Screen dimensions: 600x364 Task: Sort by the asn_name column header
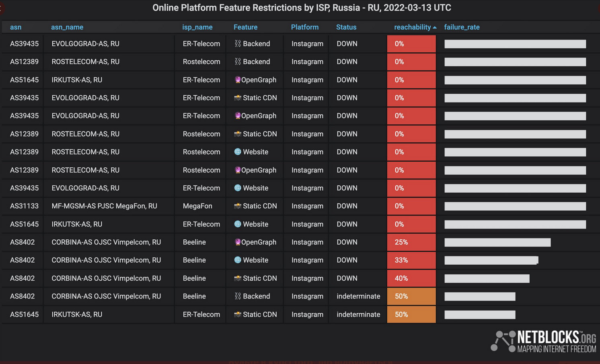pyautogui.click(x=67, y=27)
